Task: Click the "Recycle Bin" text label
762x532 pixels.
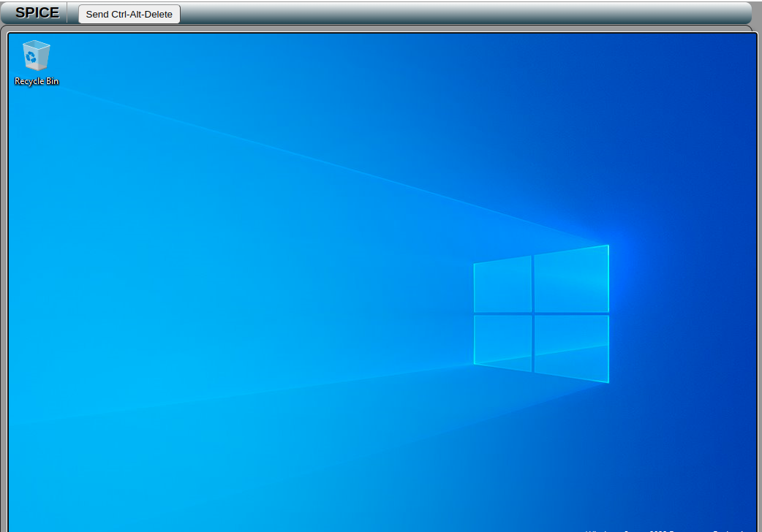Action: pos(37,81)
